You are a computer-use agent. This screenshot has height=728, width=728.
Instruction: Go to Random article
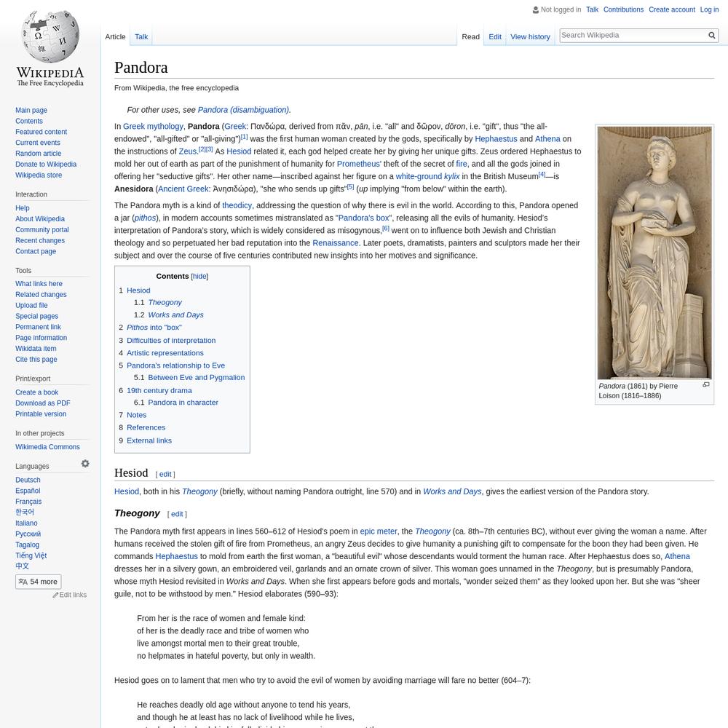pyautogui.click(x=38, y=154)
